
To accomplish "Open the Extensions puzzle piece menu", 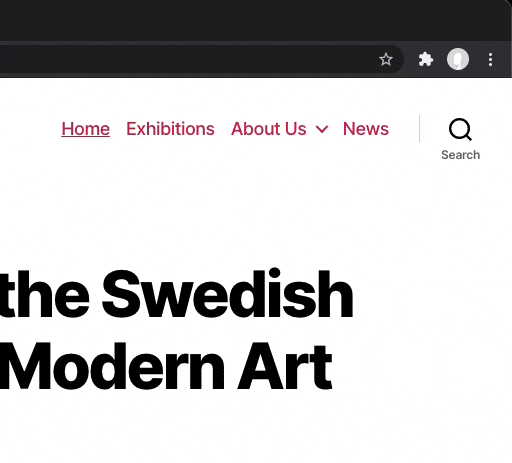I will 426,60.
